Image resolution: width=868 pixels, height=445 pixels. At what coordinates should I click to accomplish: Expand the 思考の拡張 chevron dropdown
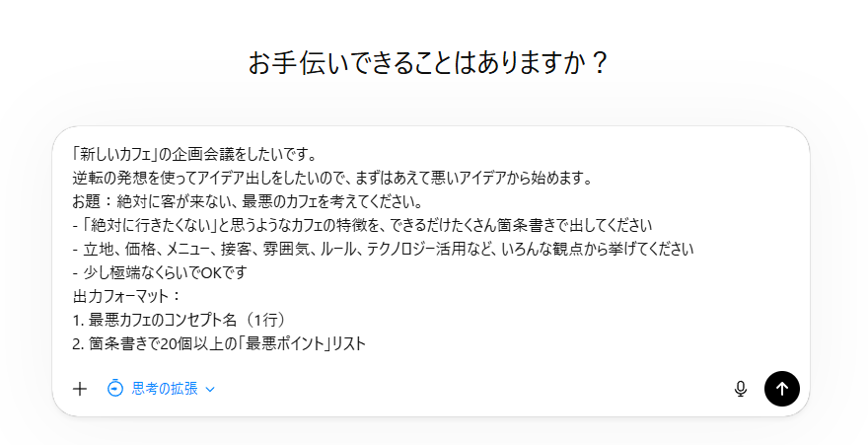pos(211,389)
